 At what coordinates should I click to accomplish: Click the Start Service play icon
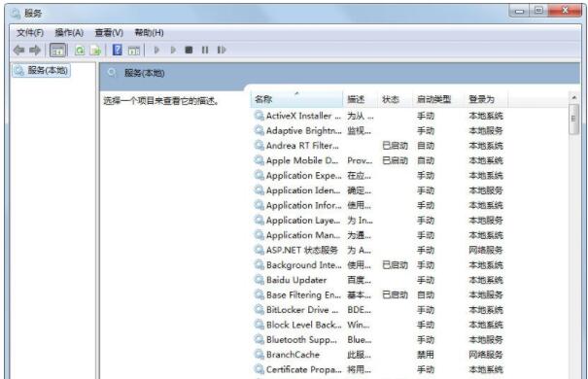tap(156, 50)
